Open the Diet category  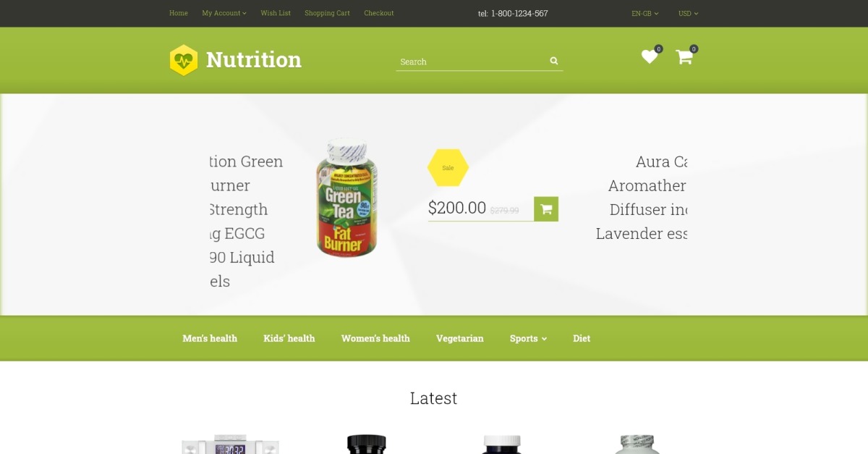[x=582, y=338]
